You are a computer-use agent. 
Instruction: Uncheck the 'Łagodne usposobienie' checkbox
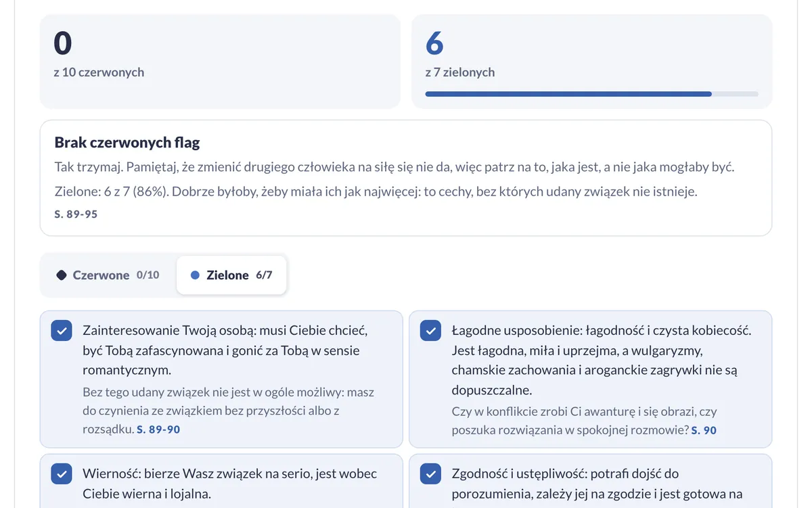point(430,331)
